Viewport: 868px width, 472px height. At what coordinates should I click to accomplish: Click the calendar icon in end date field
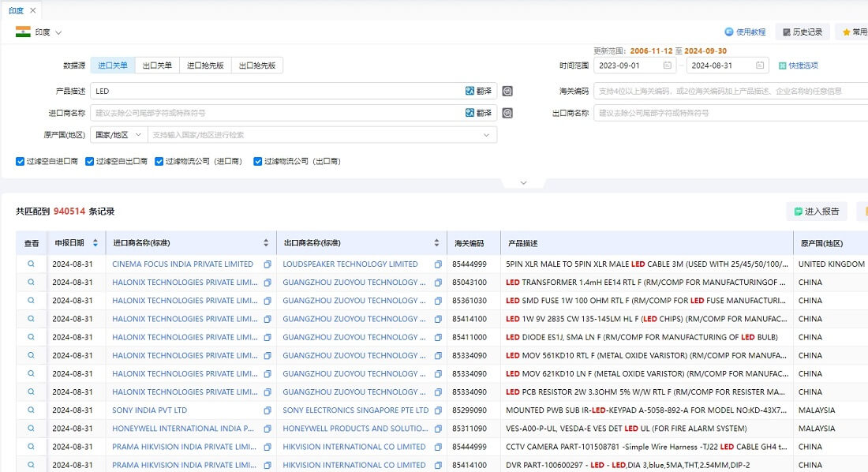tap(759, 66)
